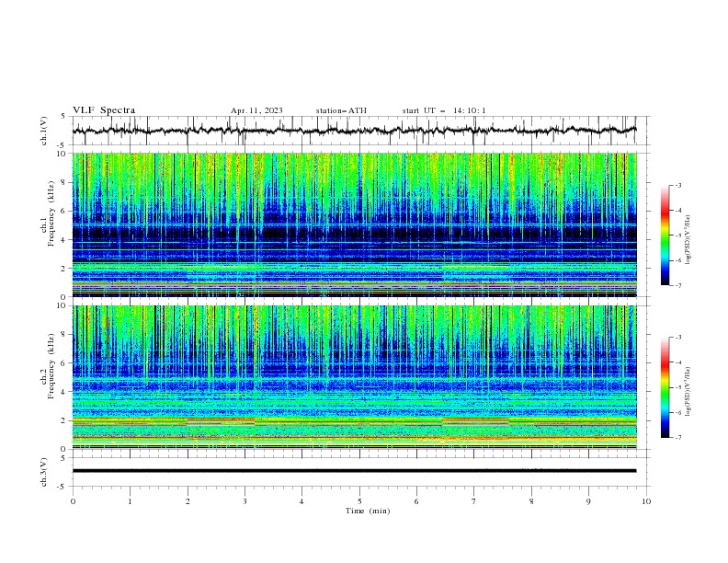Click the ch.2 frequency spectrogram panel

click(x=354, y=377)
